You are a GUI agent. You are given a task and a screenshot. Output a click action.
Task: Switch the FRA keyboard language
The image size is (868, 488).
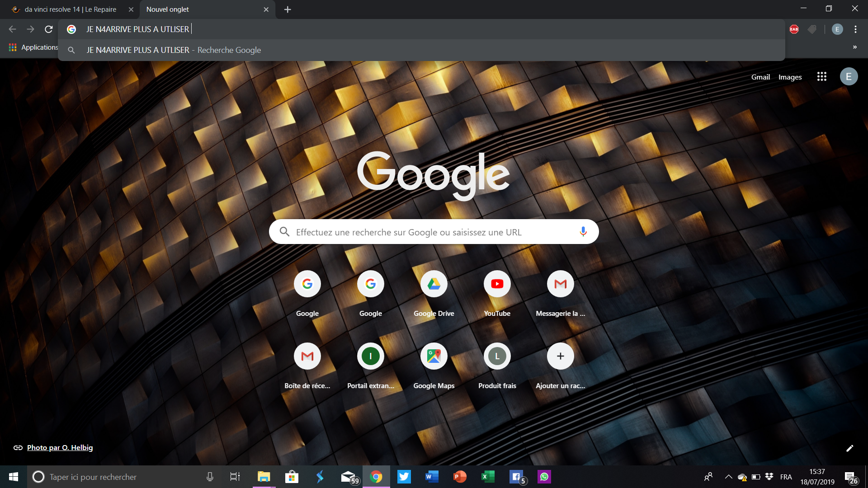pyautogui.click(x=786, y=477)
